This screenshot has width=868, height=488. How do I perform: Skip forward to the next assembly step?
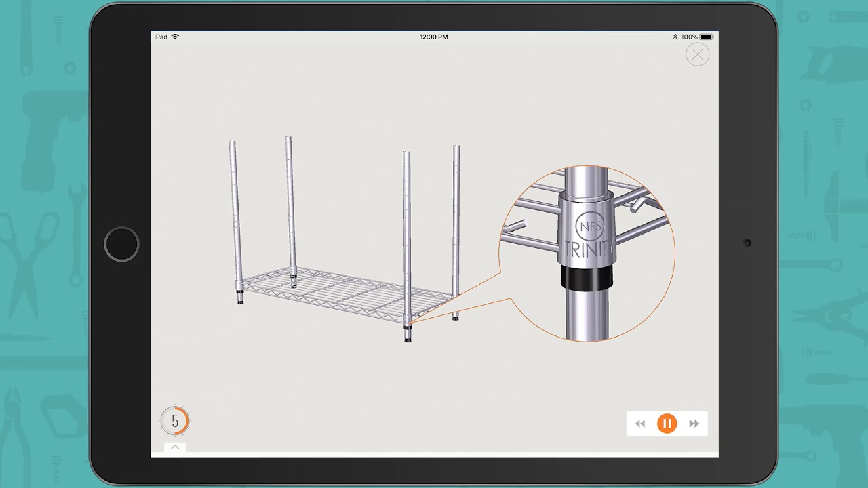point(694,424)
